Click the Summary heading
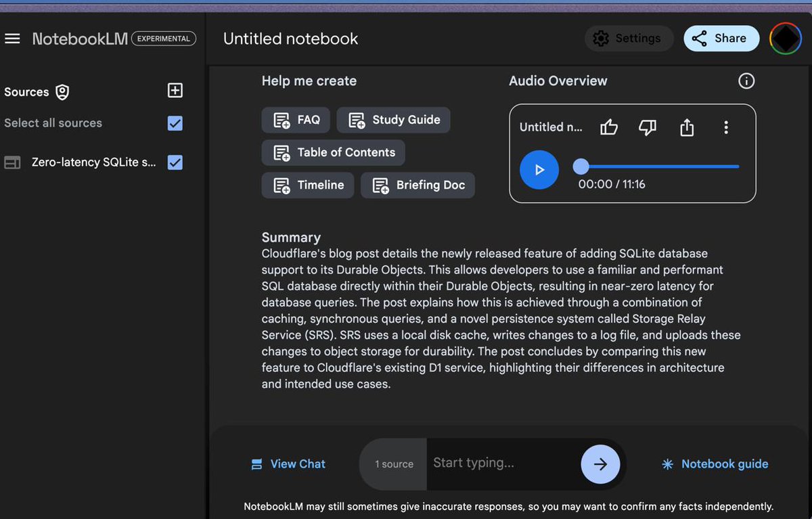The width and height of the screenshot is (812, 519). pos(291,238)
